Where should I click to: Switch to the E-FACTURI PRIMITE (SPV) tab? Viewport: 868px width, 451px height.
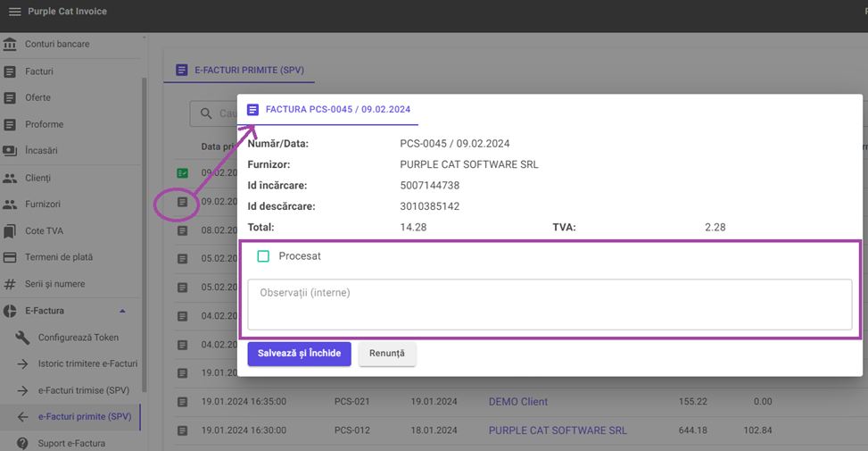click(239, 71)
